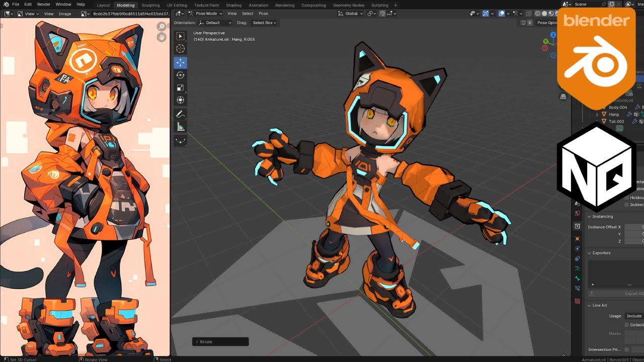
Task: Choose the Measure ruler tool
Action: coord(180,127)
